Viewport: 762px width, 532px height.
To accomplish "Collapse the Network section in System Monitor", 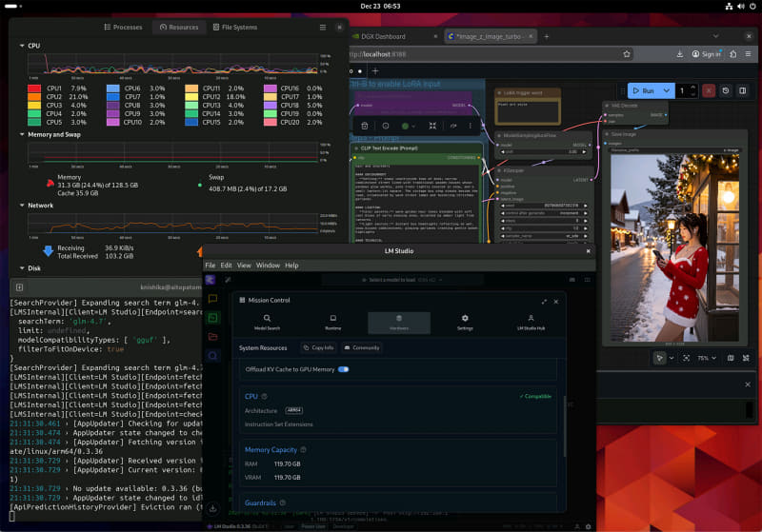I will (22, 206).
